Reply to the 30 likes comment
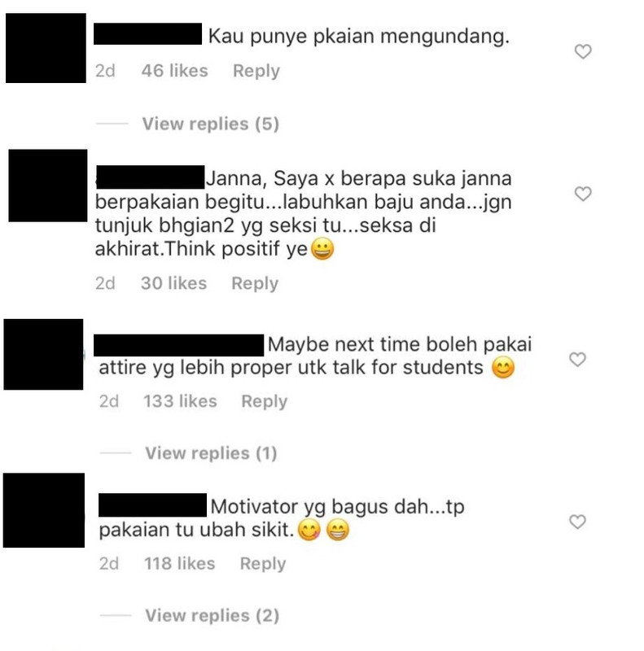The width and height of the screenshot is (644, 651). click(255, 283)
